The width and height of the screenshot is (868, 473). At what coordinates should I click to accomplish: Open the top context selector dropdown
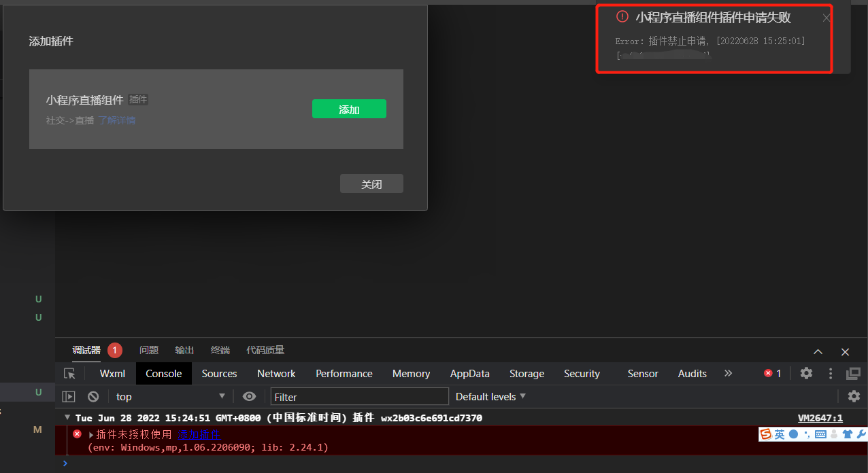170,396
